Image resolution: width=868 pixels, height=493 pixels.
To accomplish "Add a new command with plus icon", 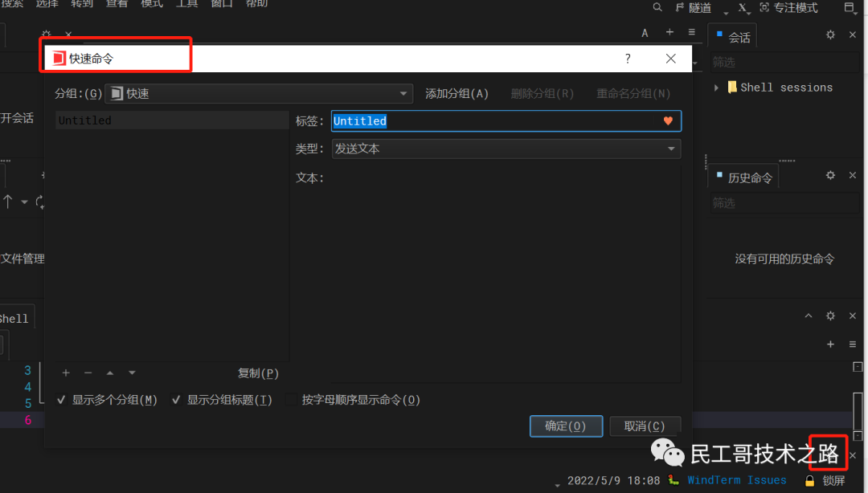I will 66,373.
